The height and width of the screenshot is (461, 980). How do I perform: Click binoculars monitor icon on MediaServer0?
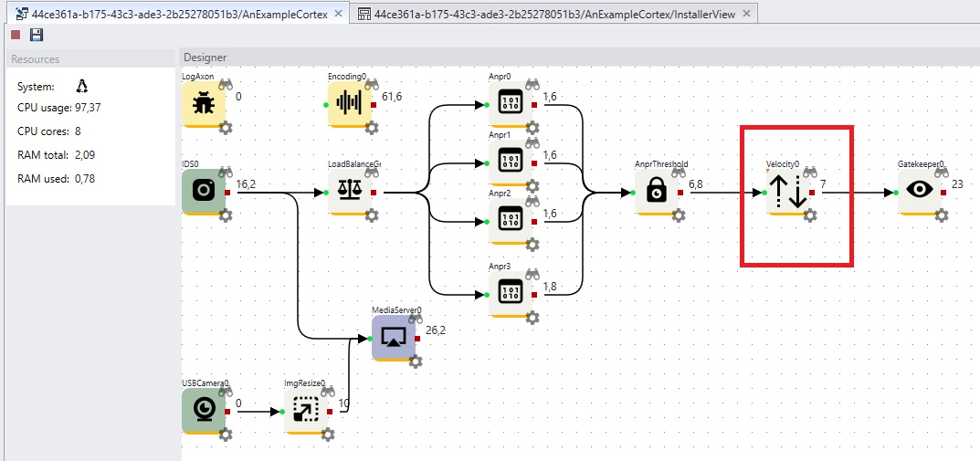pos(416,318)
